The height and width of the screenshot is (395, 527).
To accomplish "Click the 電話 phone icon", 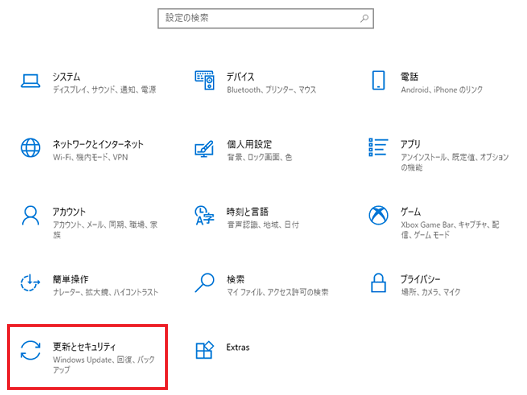I will 378,80.
